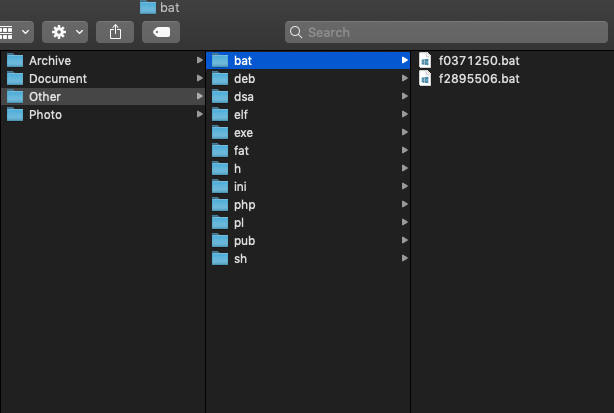Image resolution: width=614 pixels, height=413 pixels.
Task: Select the deb folder name
Action: tap(244, 79)
